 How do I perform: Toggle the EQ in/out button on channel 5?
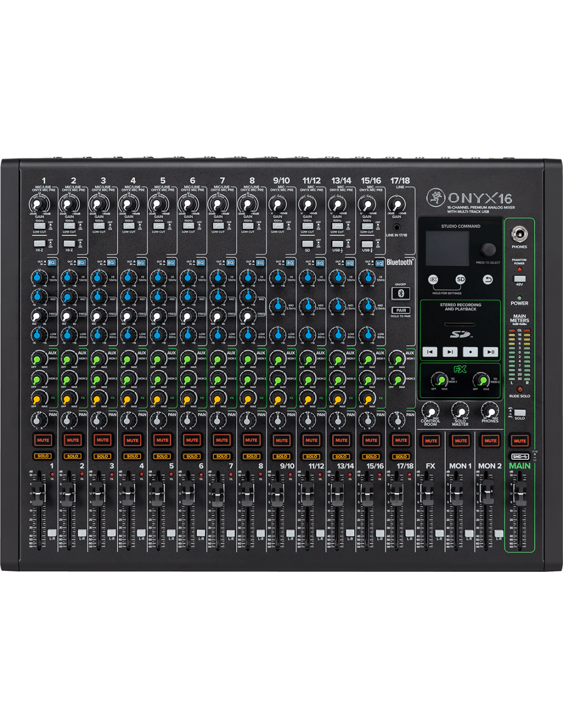coord(170,263)
